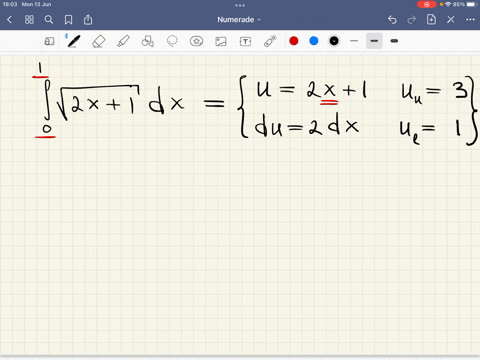480x360 pixels.
Task: Pick the black pen color
Action: pos(334,41)
